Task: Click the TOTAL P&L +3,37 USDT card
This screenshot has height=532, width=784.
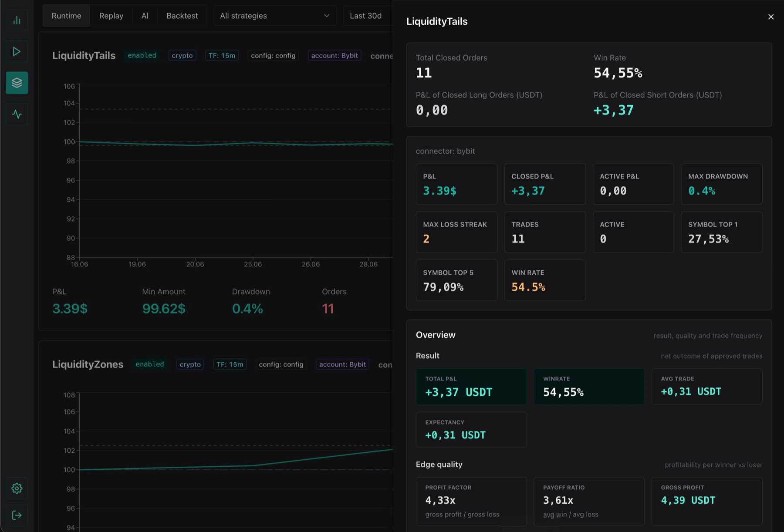Action: (x=471, y=387)
